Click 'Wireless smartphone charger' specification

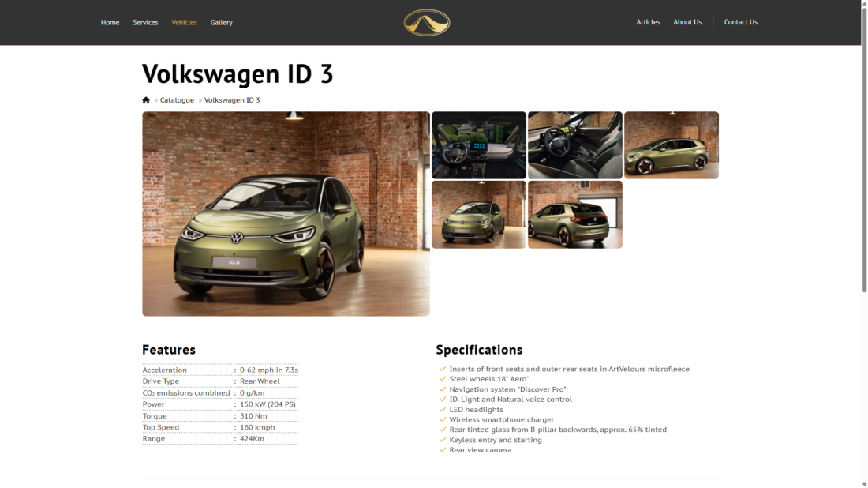(x=502, y=420)
